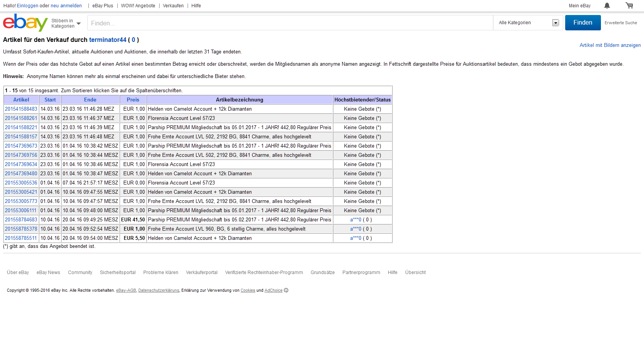Click Artikel mit Bildern anzeigen
The image size is (644, 349).
coord(610,45)
